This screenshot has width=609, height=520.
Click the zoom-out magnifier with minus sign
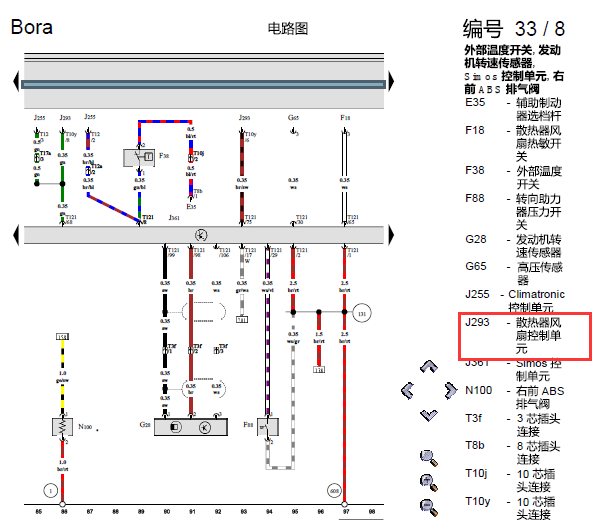tap(429, 507)
